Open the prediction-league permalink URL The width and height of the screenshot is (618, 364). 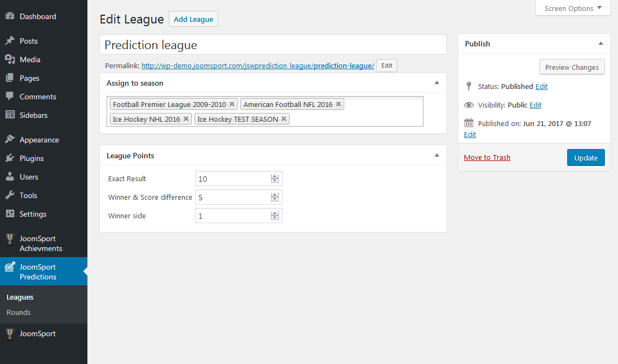click(x=258, y=65)
